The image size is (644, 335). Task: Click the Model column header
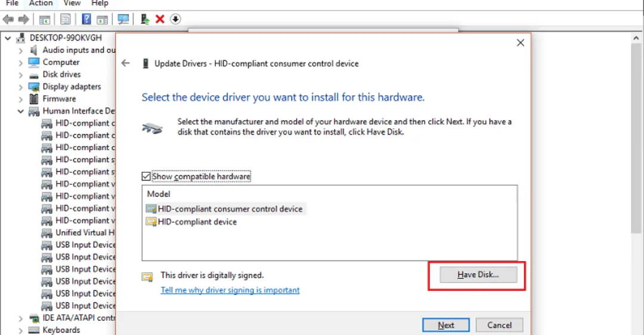(159, 194)
